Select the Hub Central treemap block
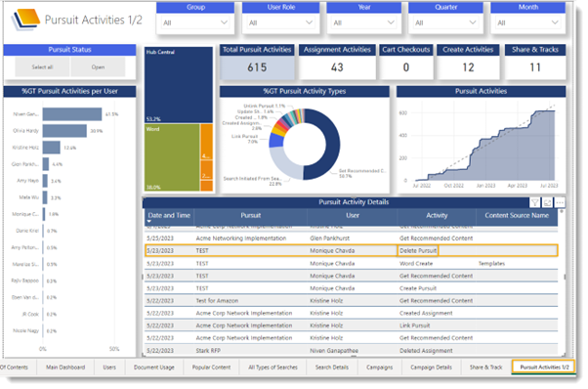 tap(179, 85)
